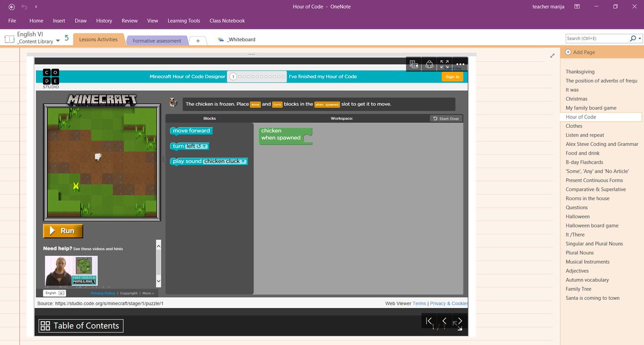Screen dimensions: 644x345
Task: Switch to Formative assessment section tab
Action: tap(157, 41)
